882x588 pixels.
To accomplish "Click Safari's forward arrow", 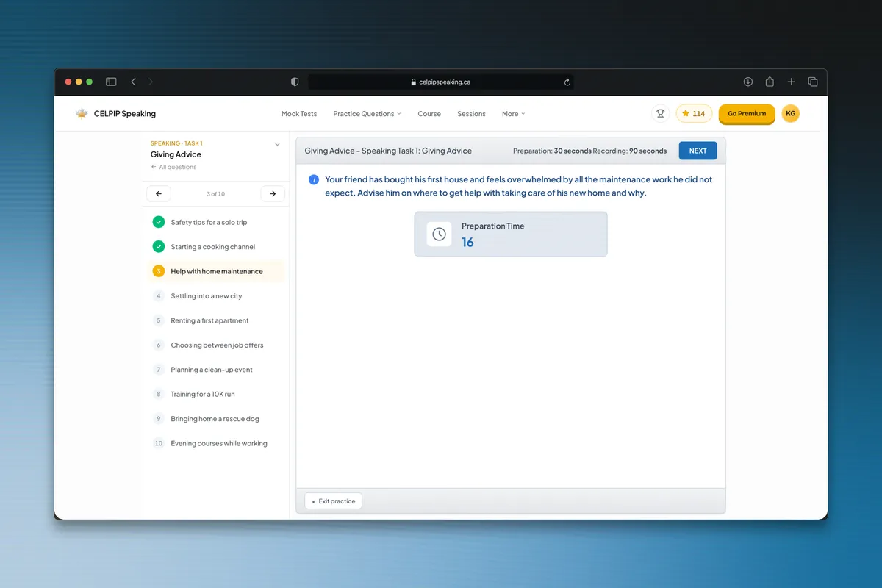I will (x=151, y=82).
